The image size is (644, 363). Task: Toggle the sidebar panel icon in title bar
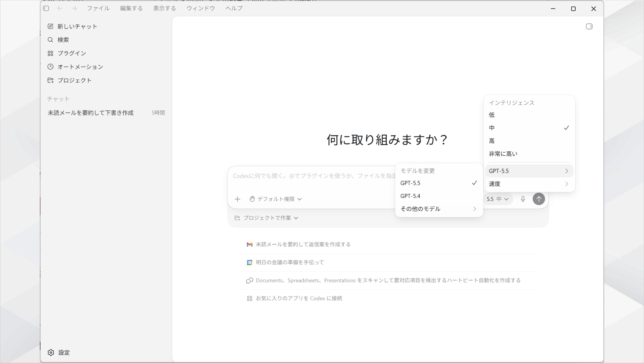coord(46,8)
